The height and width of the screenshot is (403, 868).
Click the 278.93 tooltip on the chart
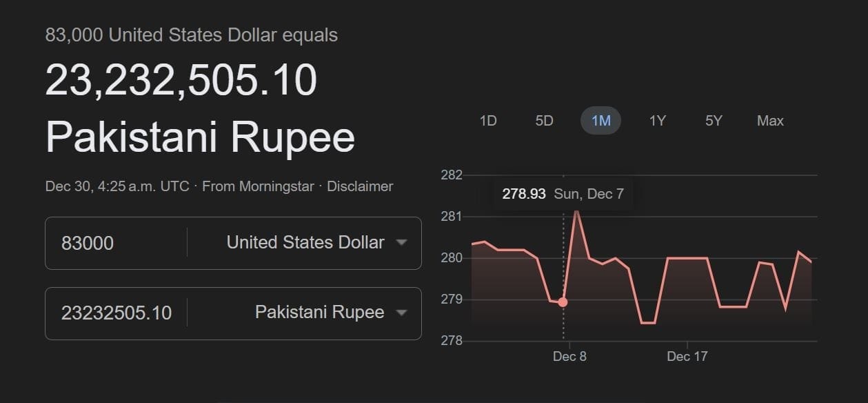525,194
